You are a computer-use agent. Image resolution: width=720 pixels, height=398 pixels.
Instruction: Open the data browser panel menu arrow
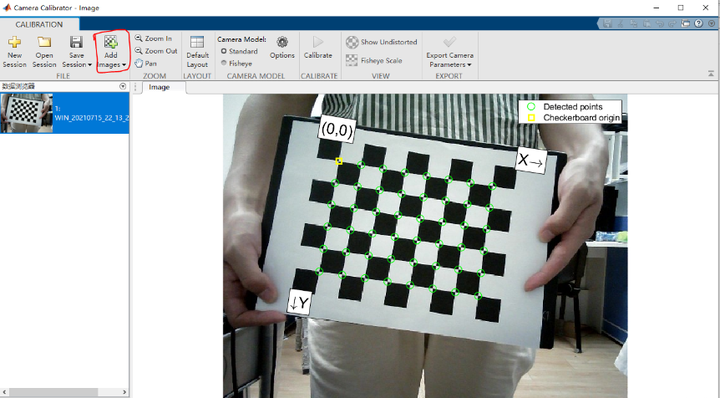pyautogui.click(x=123, y=86)
